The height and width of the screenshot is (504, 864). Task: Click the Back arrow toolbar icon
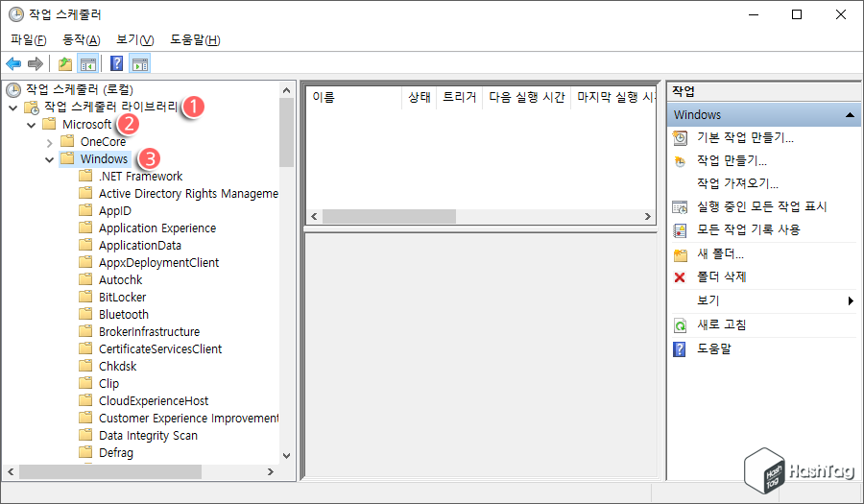(13, 64)
